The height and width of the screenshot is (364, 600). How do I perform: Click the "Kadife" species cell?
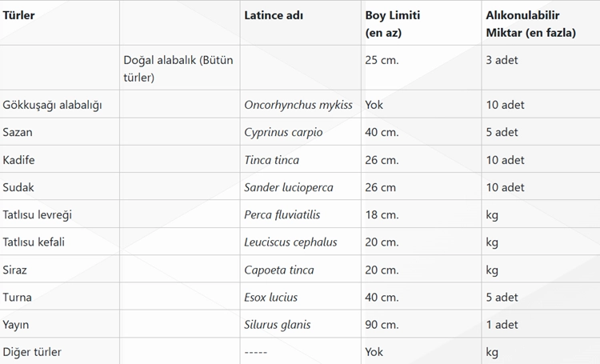(19, 160)
